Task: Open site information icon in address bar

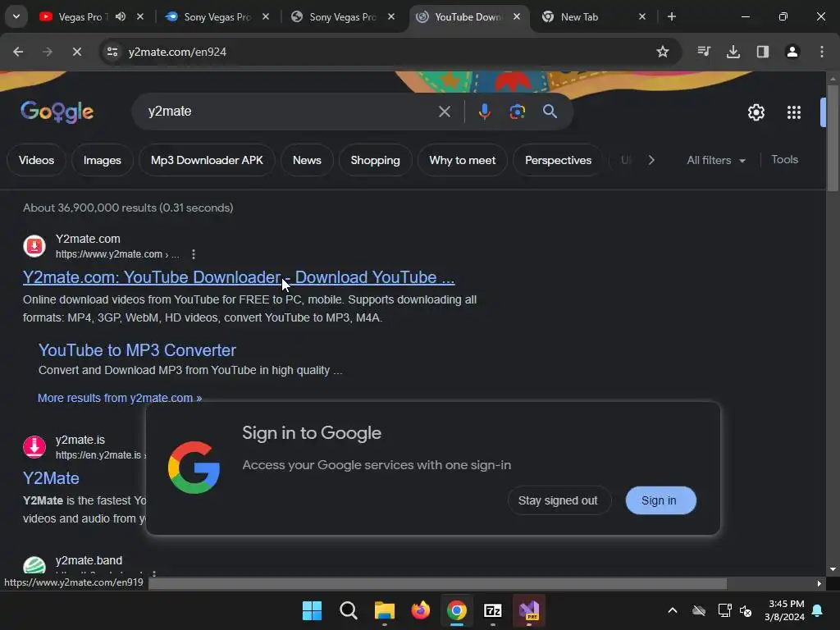Action: click(112, 52)
